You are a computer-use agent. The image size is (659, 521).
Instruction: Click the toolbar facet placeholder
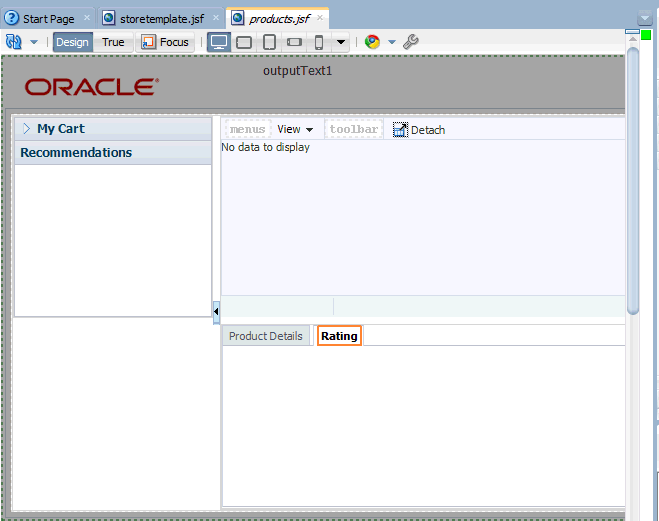coord(353,129)
